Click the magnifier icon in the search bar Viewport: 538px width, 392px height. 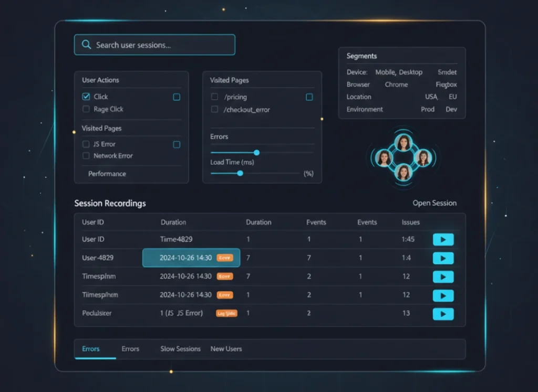(x=86, y=45)
